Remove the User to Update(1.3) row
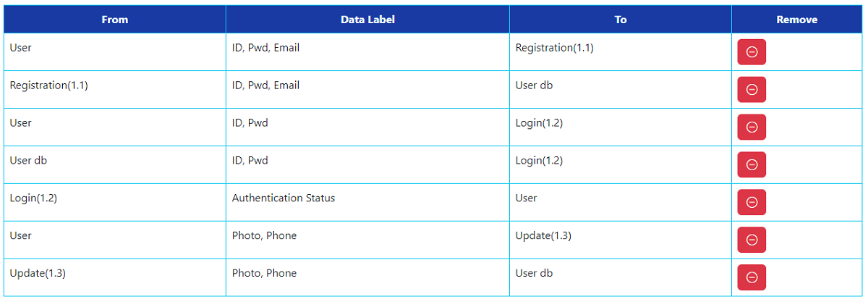 pyautogui.click(x=752, y=240)
